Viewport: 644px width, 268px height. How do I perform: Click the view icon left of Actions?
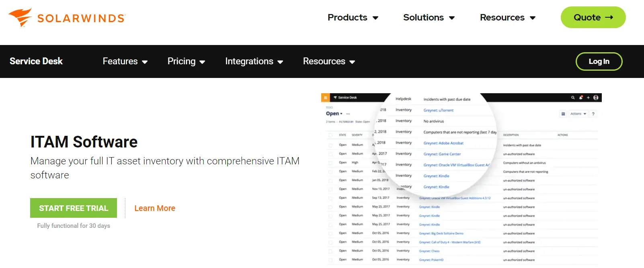point(563,114)
